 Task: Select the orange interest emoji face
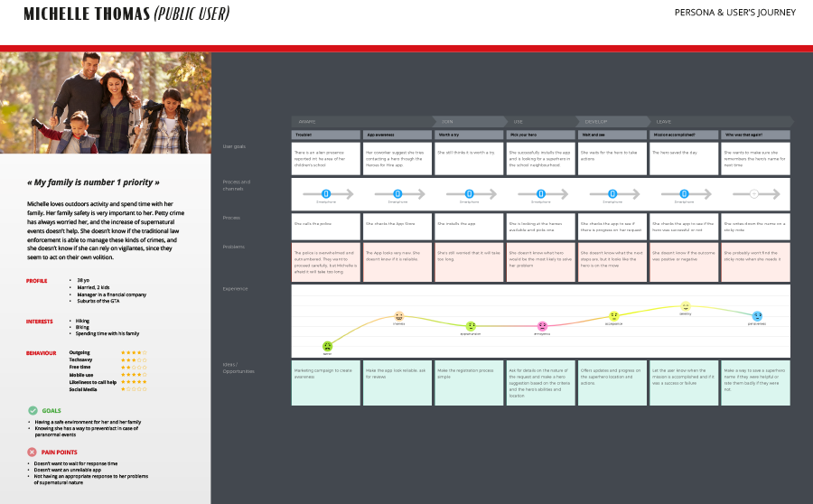click(398, 316)
